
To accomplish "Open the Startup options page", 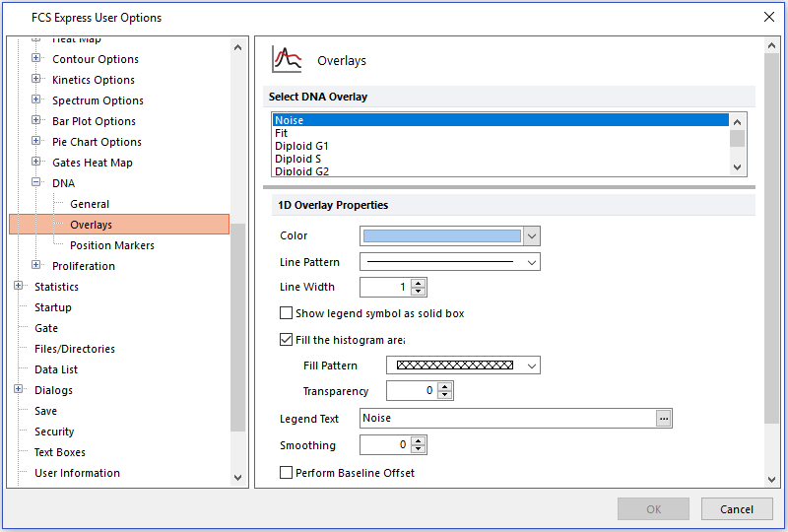I will tap(53, 307).
